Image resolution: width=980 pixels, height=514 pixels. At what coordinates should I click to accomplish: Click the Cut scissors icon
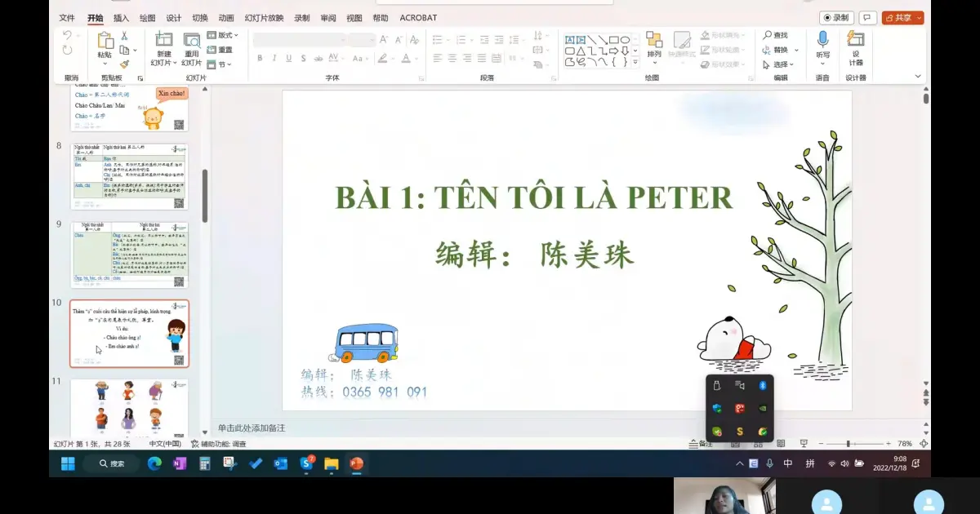124,35
